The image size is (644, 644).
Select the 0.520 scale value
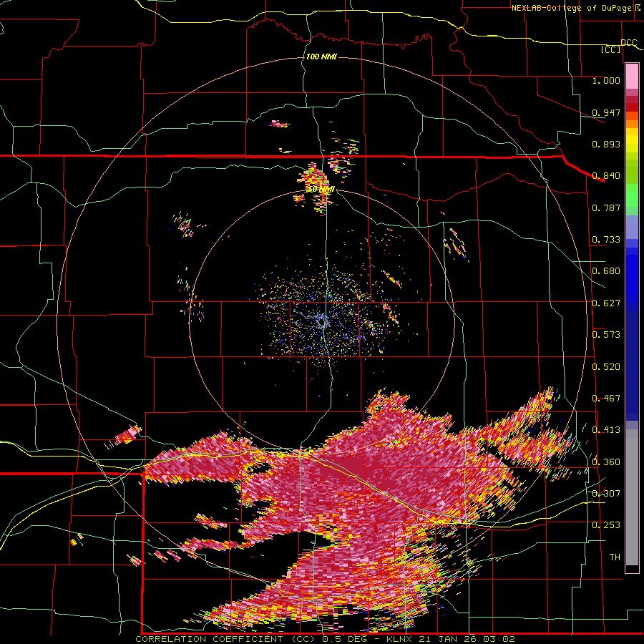tap(606, 367)
